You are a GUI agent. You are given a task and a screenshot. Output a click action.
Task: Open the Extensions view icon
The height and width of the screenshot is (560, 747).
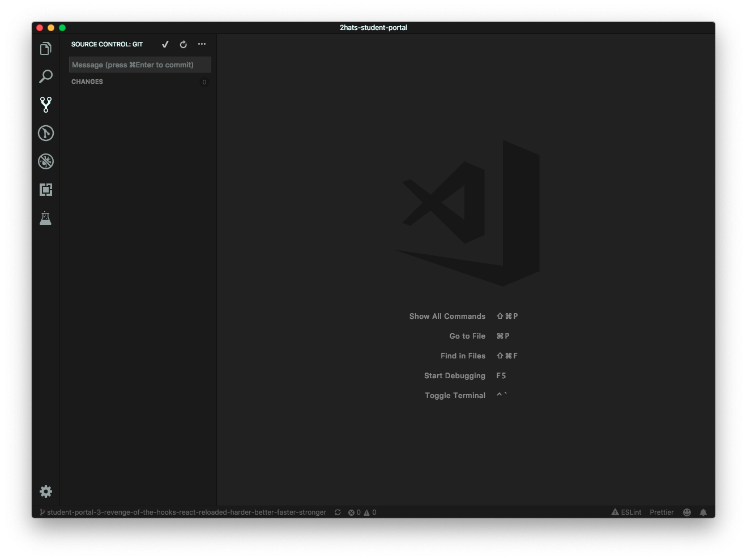coord(45,190)
